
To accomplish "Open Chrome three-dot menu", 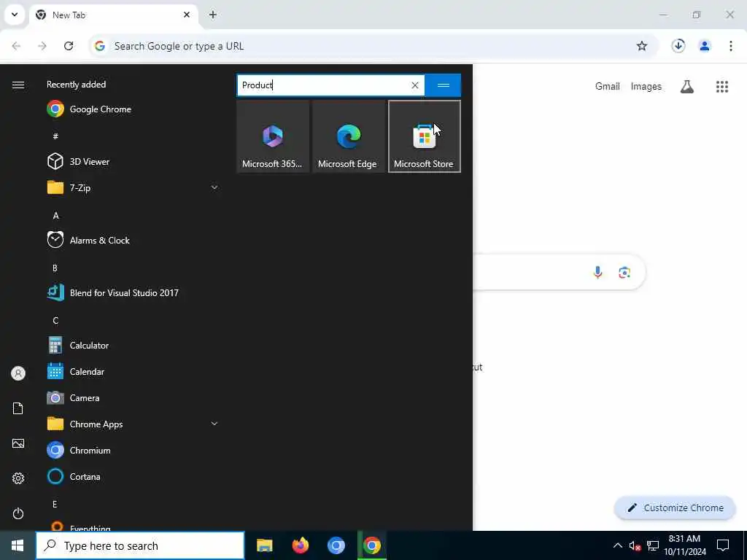I will (730, 46).
